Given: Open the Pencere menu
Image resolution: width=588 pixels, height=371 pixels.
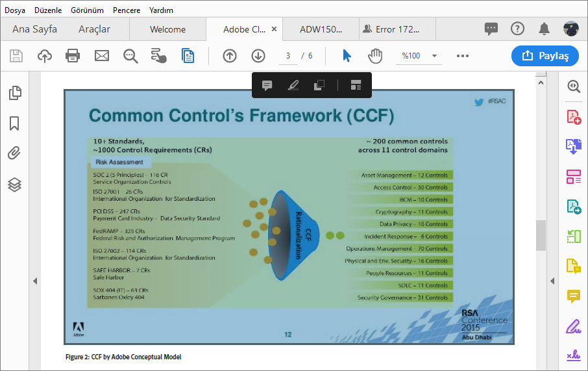Looking at the screenshot, I should tap(127, 10).
